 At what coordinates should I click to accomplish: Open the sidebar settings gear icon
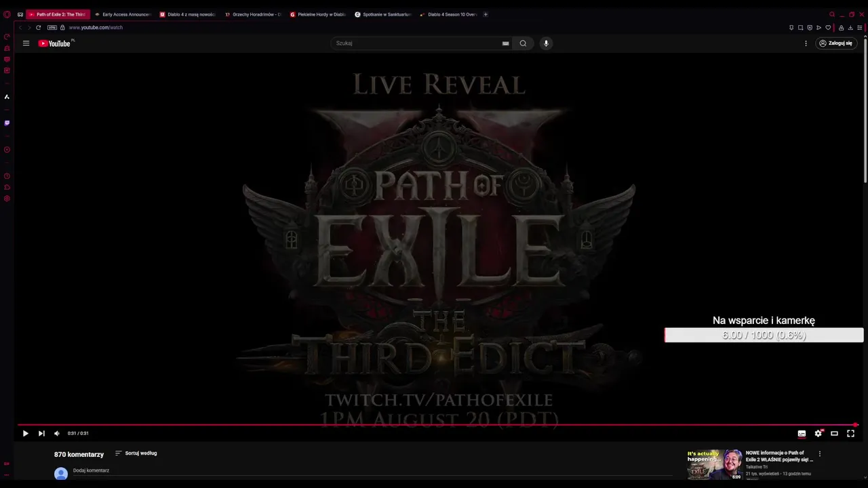tap(7, 199)
